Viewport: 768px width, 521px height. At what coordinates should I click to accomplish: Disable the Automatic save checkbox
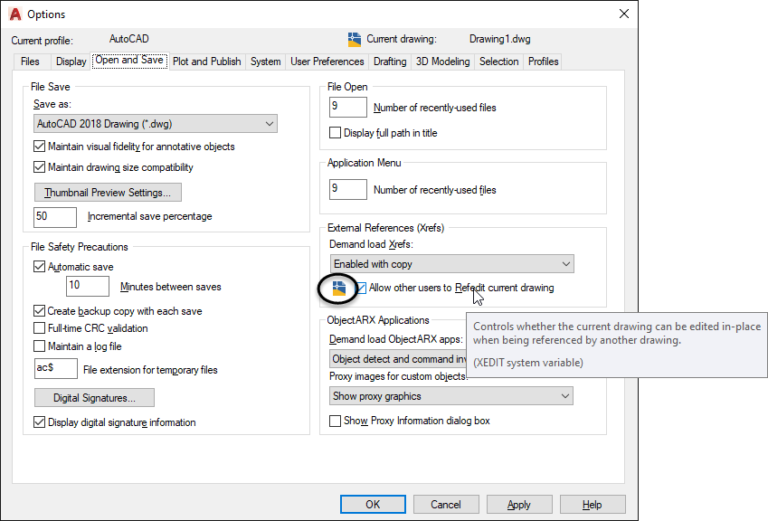tap(40, 267)
